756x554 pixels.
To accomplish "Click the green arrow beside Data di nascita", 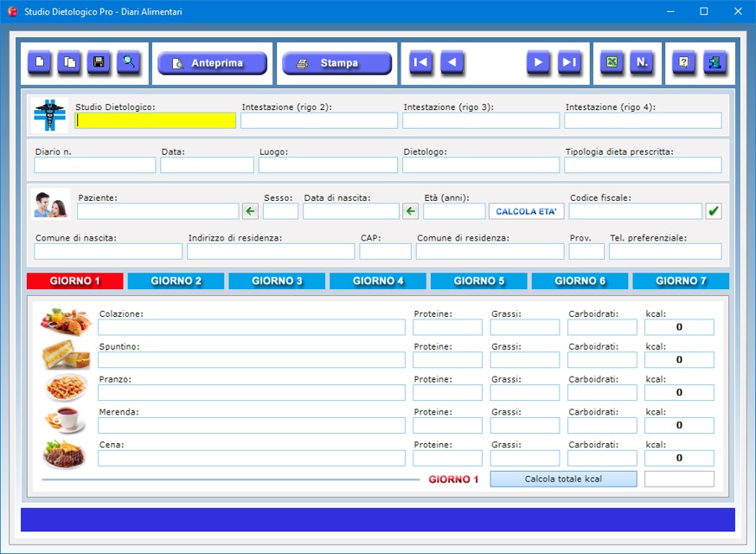I will [410, 211].
